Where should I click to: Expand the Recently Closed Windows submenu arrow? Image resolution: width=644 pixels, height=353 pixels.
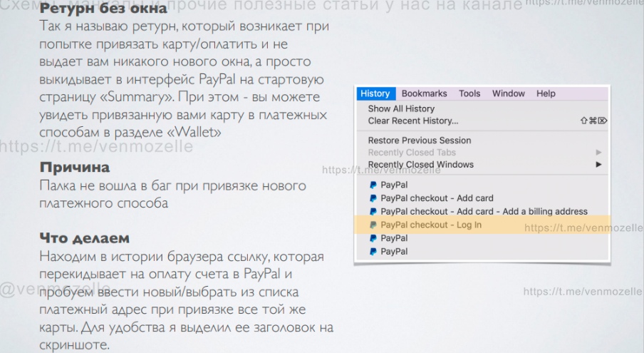[x=598, y=165]
